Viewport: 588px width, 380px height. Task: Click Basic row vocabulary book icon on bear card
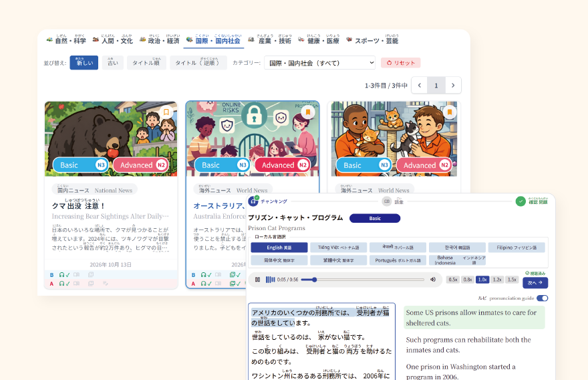(x=76, y=274)
